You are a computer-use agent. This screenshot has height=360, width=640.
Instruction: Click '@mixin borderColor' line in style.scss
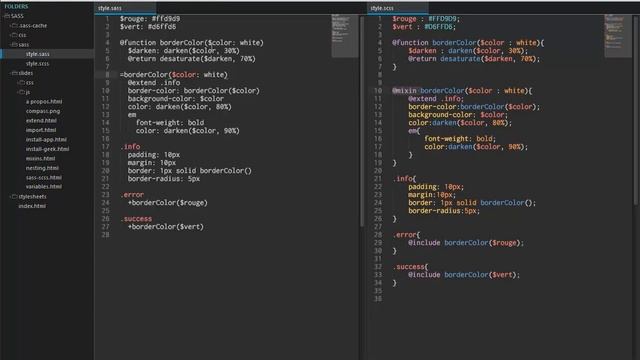[x=462, y=91]
